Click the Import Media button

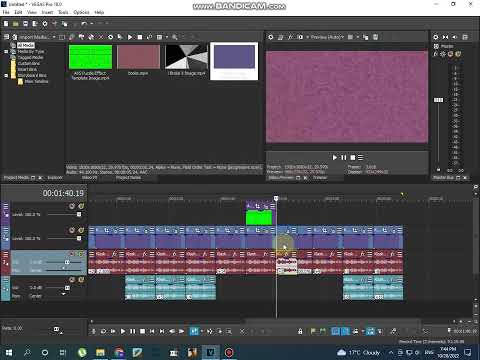(x=33, y=37)
